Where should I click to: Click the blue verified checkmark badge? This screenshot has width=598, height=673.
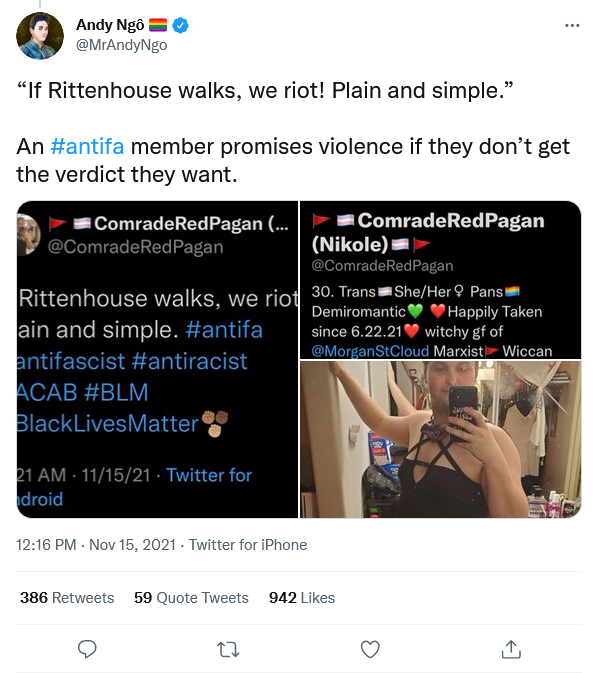click(180, 25)
